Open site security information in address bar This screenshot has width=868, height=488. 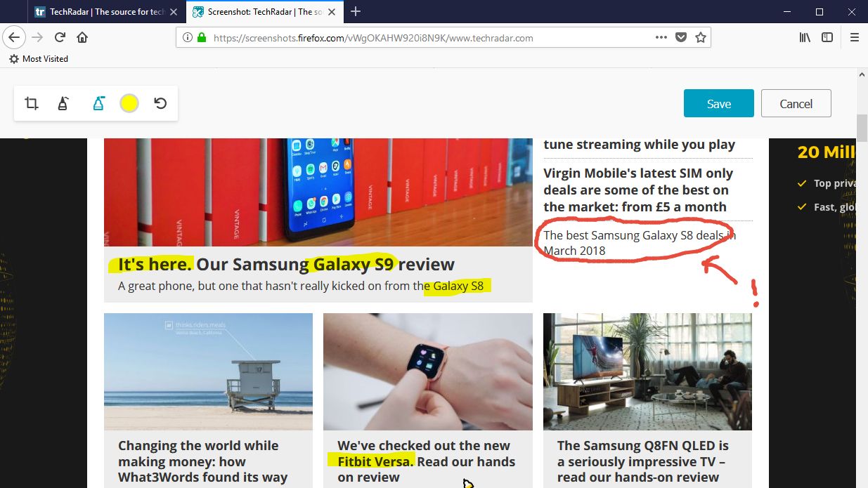(x=203, y=37)
